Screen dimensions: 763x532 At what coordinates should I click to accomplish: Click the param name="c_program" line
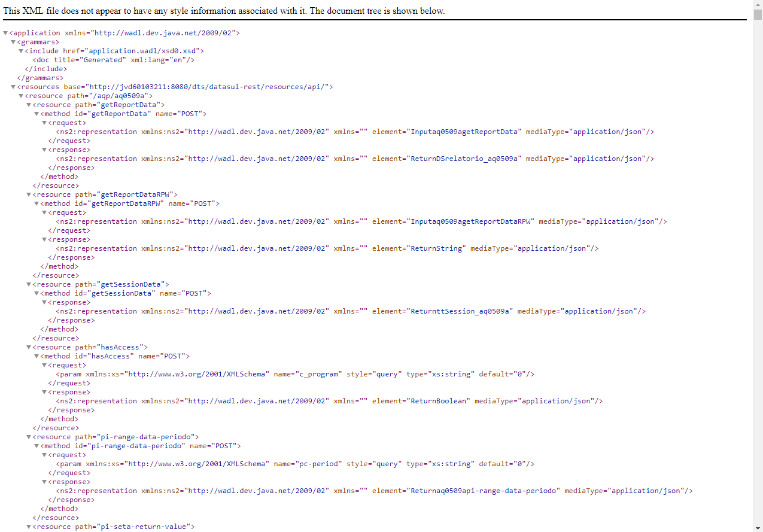tap(295, 374)
